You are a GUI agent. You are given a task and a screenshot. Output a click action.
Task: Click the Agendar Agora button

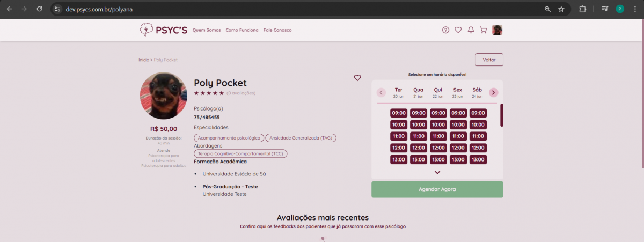click(x=437, y=189)
